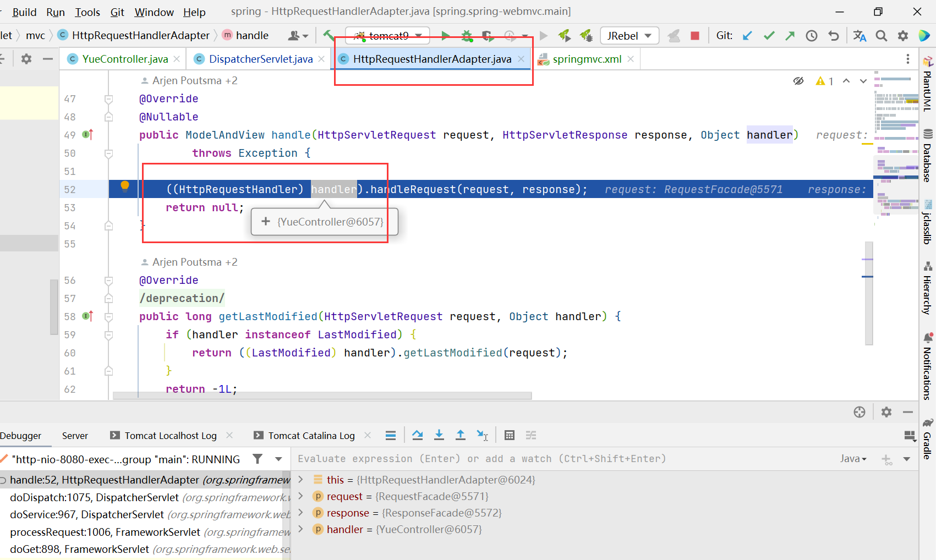Run tomcat9 with the green Run button
The width and height of the screenshot is (936, 560).
pos(445,36)
